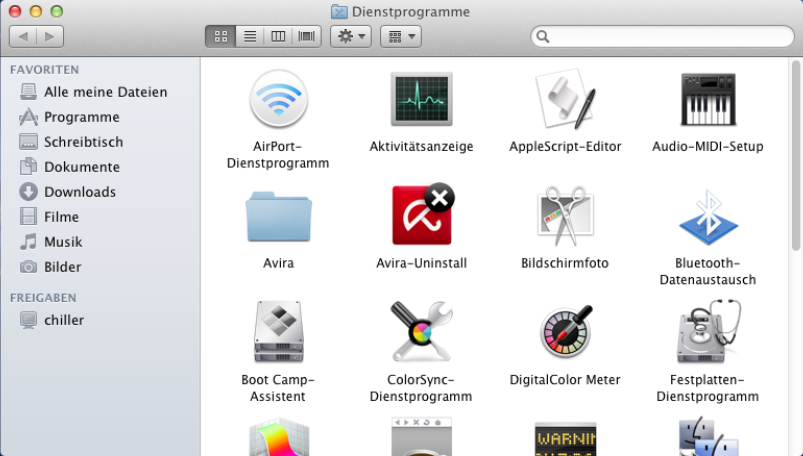Click the Dienstprogramme title folder icon

339,11
